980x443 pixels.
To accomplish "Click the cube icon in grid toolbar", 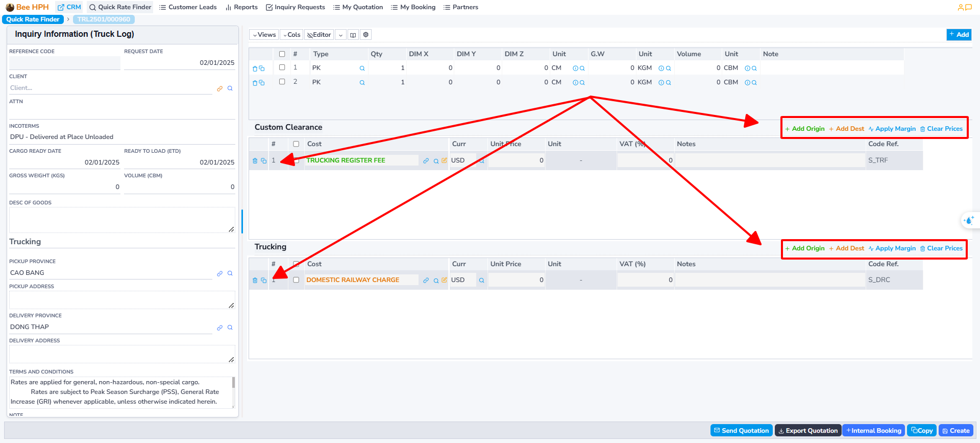I will (365, 35).
